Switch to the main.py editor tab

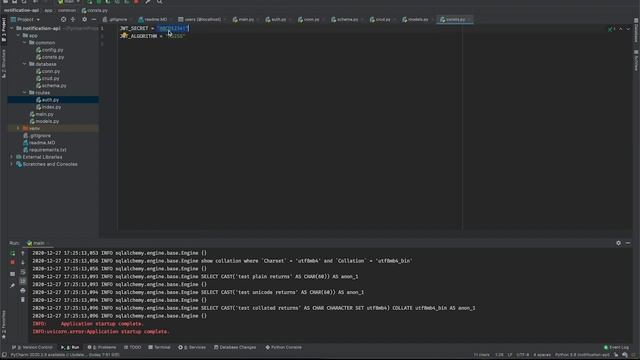coord(244,19)
